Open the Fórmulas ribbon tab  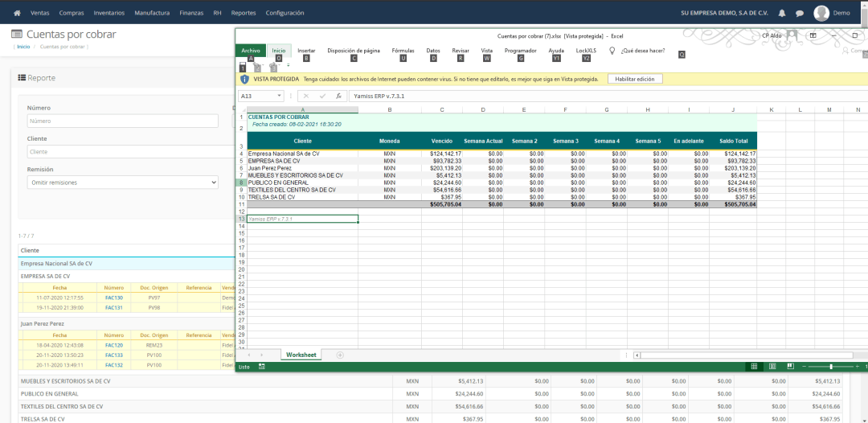tap(403, 50)
